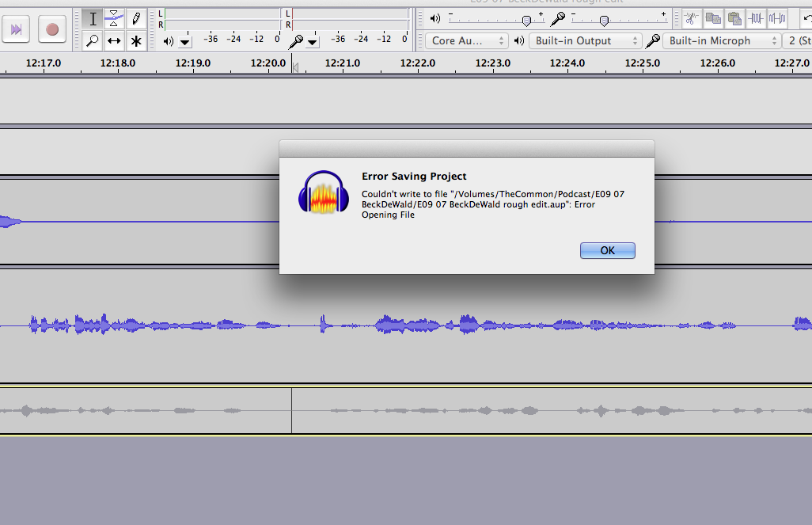Undo the last edit with curved arrow
812x525 pixels.
pos(807,17)
